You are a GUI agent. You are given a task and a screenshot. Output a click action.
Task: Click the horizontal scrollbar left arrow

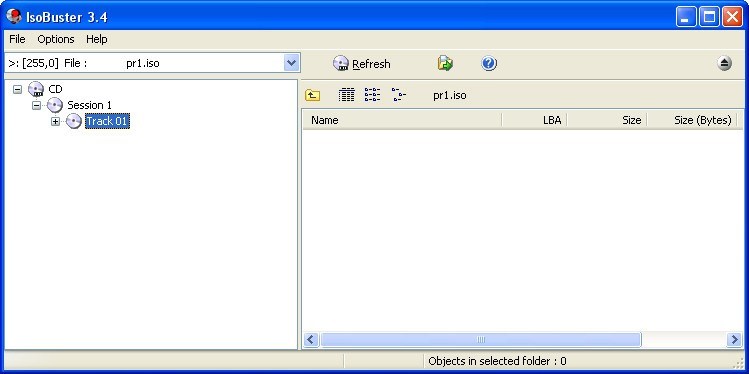coord(311,340)
